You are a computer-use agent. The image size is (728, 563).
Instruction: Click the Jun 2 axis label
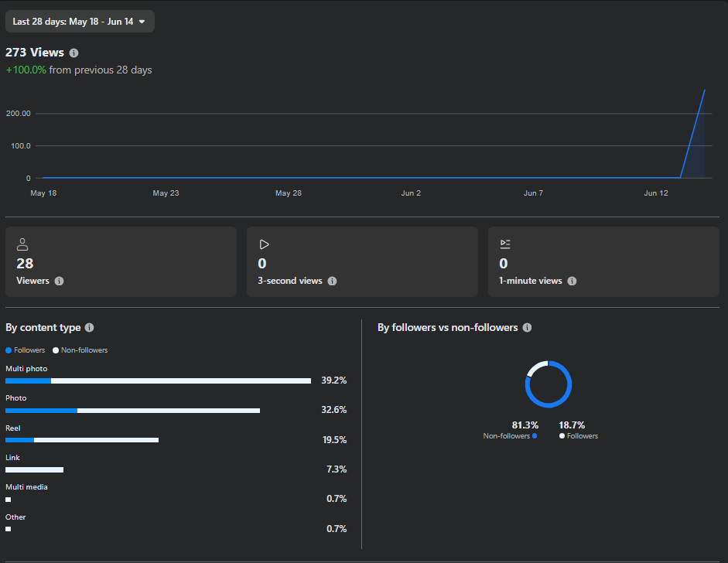pos(411,193)
